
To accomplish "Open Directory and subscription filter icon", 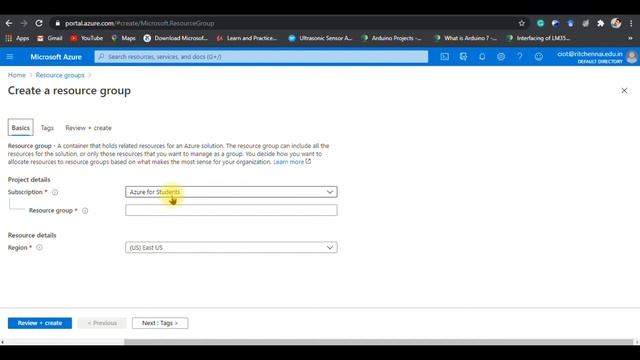I will [x=463, y=57].
